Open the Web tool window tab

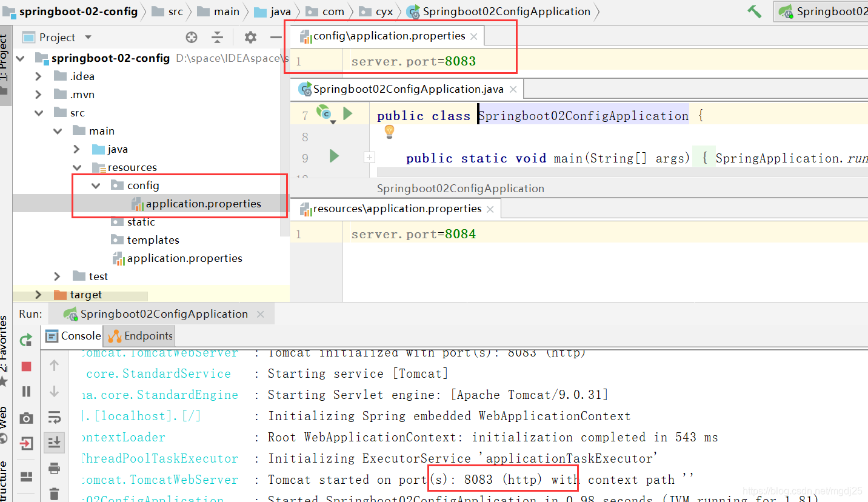tap(5, 426)
